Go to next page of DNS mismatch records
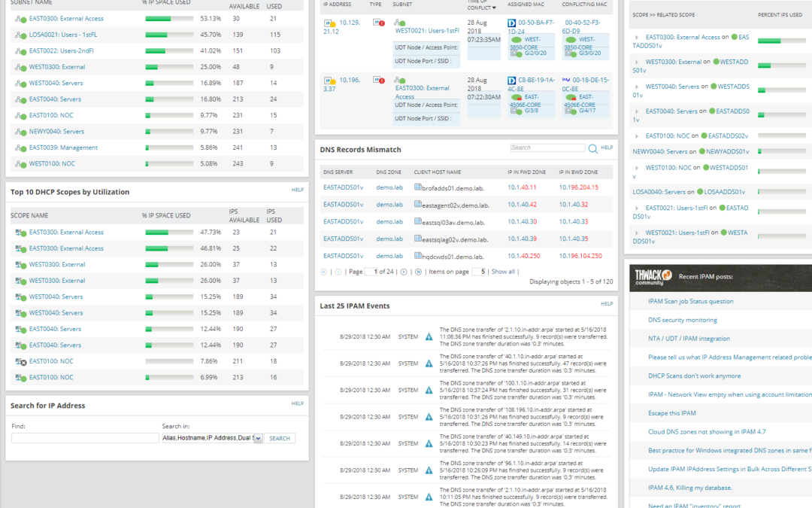Viewport: 812px width, 508px height. pyautogui.click(x=404, y=272)
